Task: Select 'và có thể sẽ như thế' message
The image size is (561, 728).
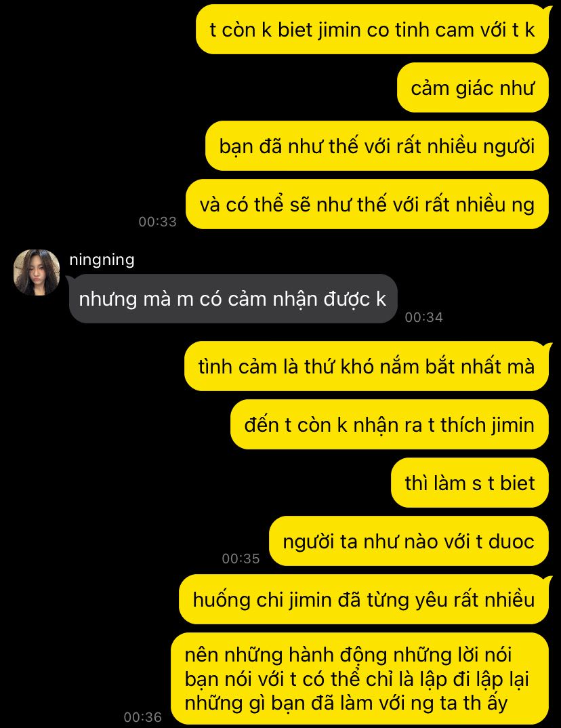Action: click(x=367, y=204)
